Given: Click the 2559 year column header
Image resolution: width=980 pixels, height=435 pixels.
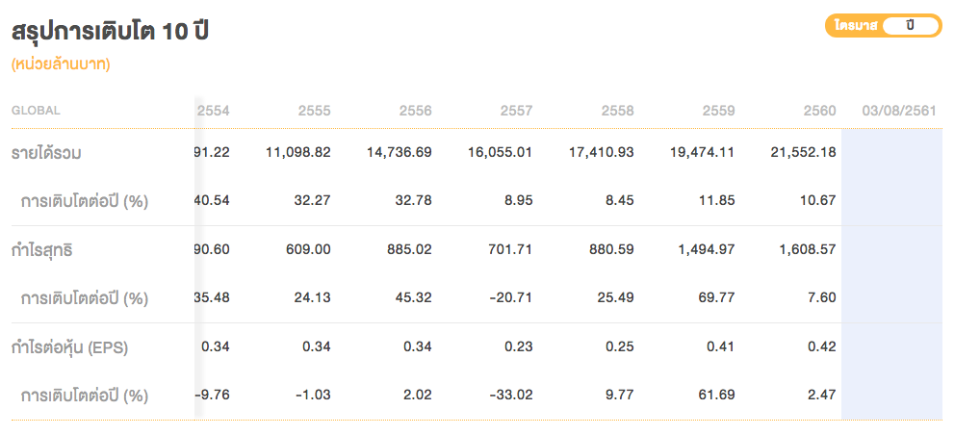Looking at the screenshot, I should pos(719,111).
